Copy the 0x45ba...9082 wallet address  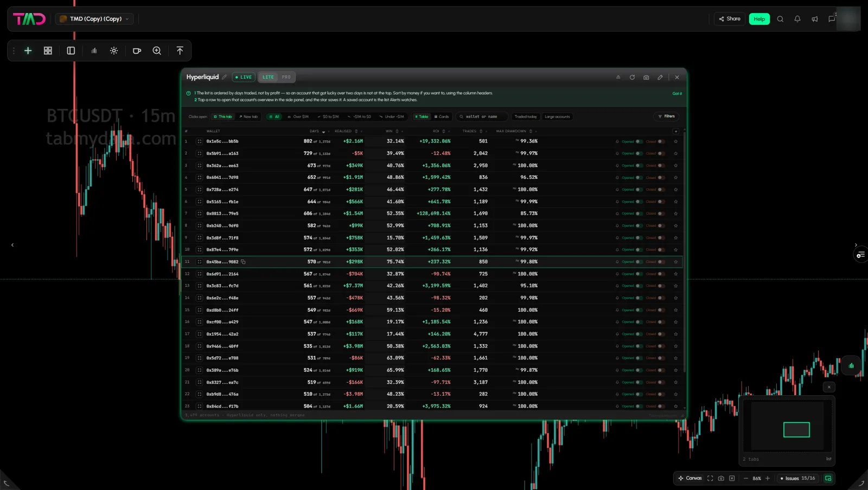[x=243, y=262]
